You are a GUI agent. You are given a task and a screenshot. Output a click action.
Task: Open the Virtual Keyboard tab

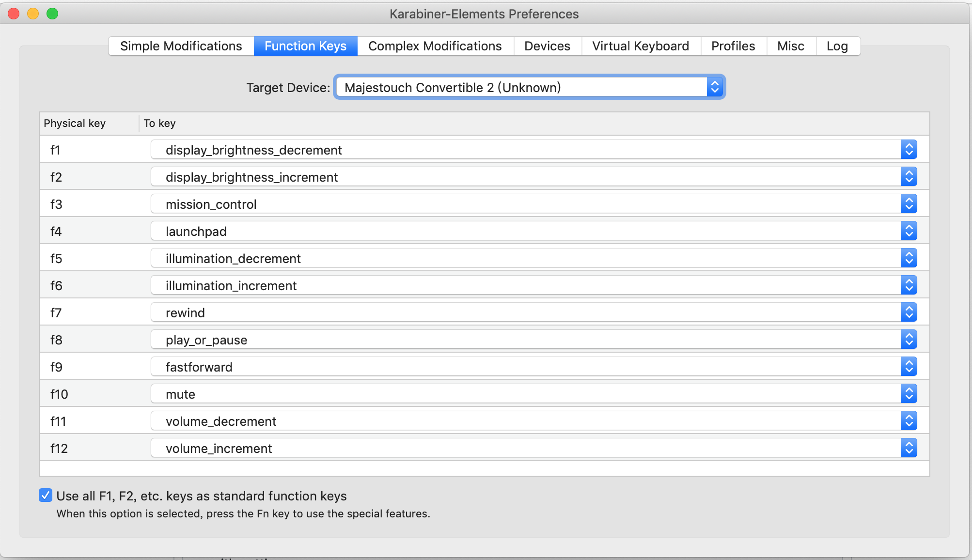(640, 46)
